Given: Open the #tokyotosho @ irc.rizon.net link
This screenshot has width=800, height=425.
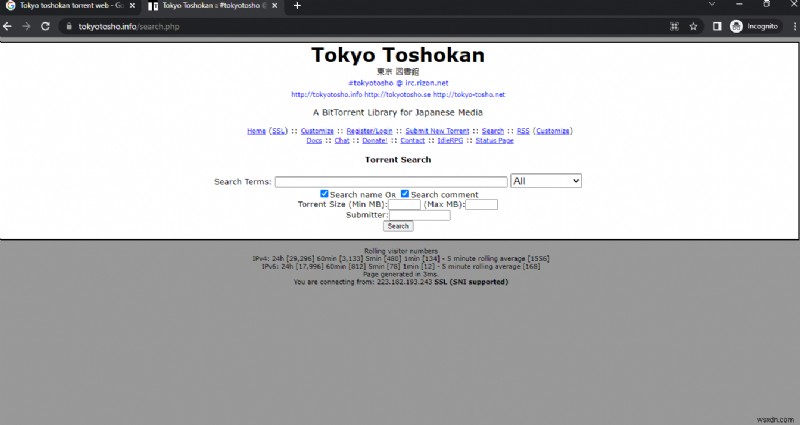Looking at the screenshot, I should point(398,83).
